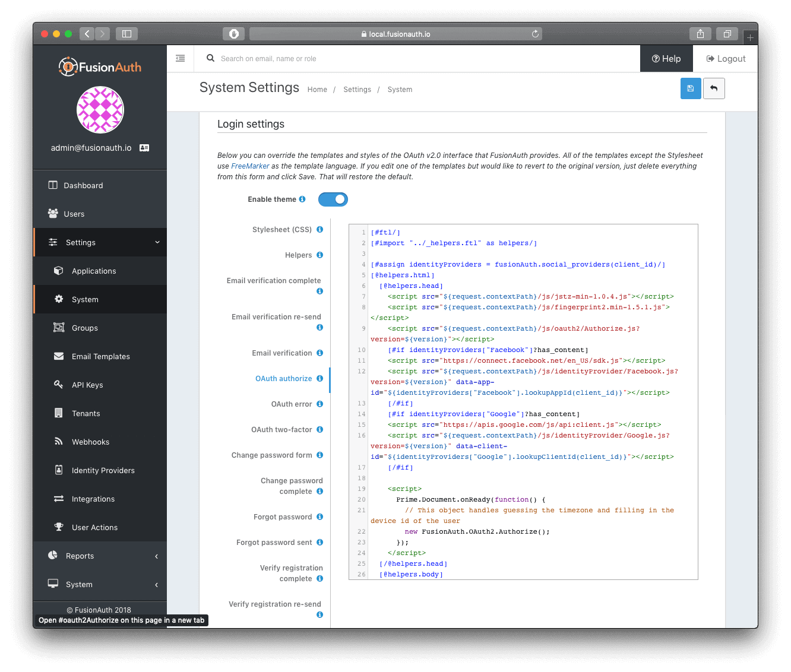Screen dimensions: 791x672
Task: Click the browser share icon
Action: point(701,34)
